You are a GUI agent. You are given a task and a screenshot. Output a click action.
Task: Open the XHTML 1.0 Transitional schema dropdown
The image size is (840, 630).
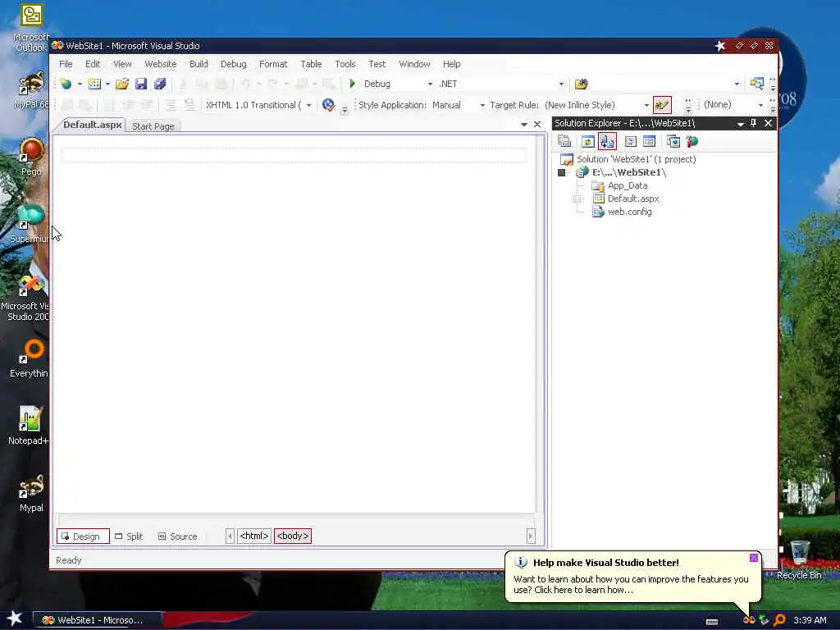tap(308, 105)
